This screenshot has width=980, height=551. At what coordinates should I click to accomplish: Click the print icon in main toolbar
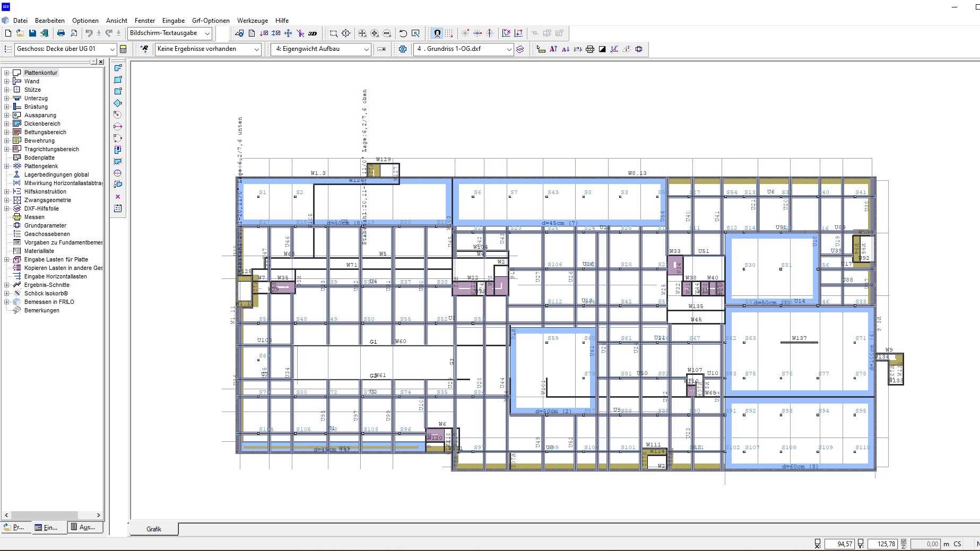coord(61,33)
